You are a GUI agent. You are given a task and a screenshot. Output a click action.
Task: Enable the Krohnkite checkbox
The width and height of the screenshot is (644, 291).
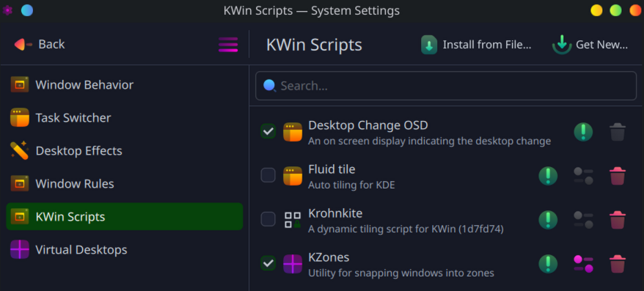[x=268, y=219]
